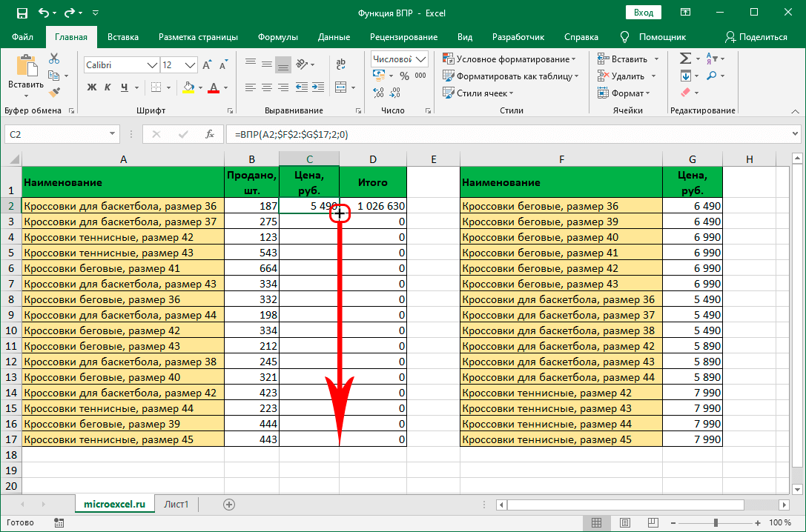This screenshot has width=806, height=532.
Task: Apply percent style to the cell
Action: 405,76
